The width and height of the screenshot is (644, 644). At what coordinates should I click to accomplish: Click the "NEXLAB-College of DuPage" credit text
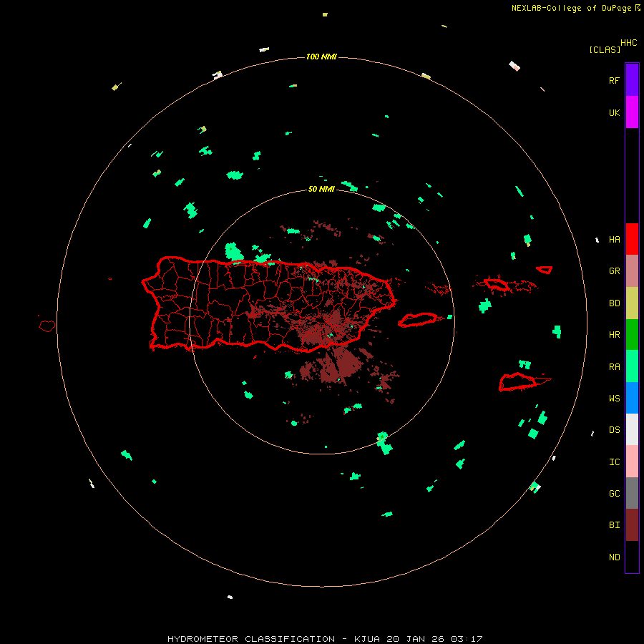pos(571,8)
